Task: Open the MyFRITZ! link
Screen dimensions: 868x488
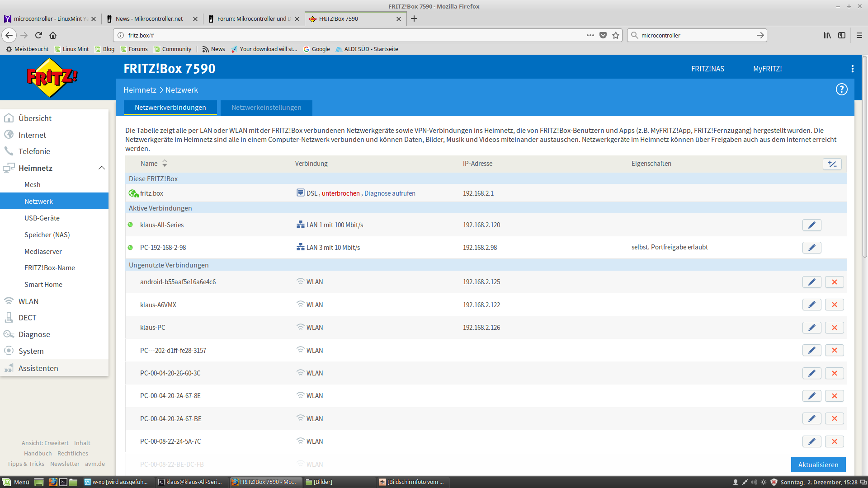Action: pyautogui.click(x=767, y=69)
